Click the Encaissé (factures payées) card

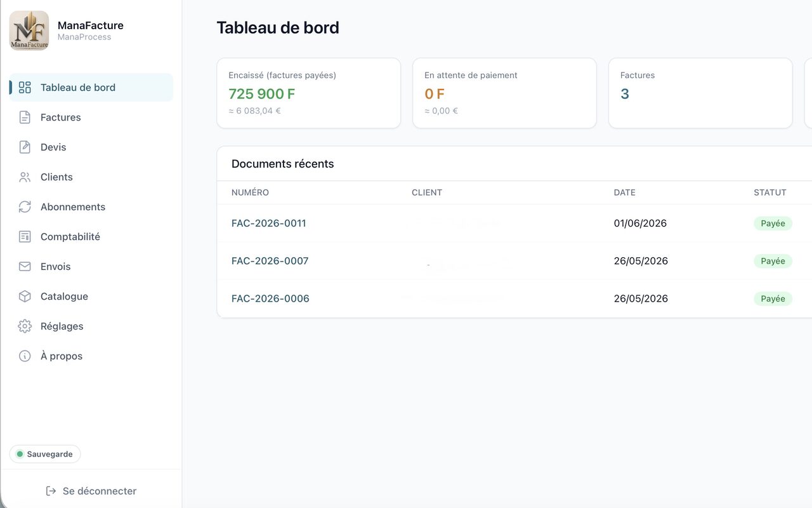click(x=309, y=93)
